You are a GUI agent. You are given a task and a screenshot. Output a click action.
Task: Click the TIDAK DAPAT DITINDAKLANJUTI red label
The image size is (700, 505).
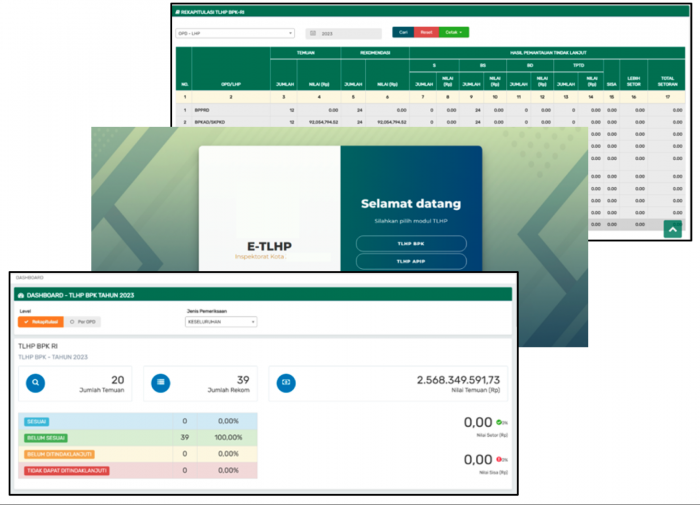pyautogui.click(x=65, y=470)
